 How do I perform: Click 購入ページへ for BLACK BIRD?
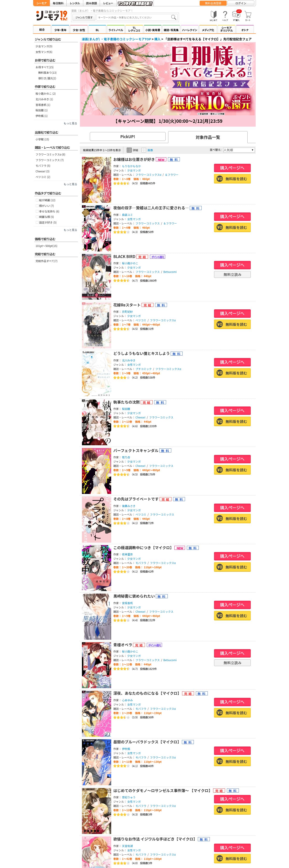(x=232, y=265)
